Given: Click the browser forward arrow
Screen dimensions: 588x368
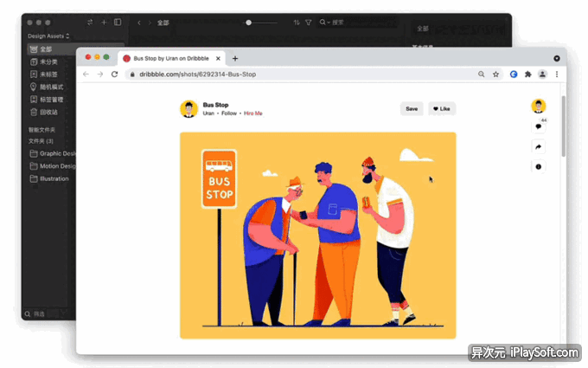Looking at the screenshot, I should pos(100,74).
